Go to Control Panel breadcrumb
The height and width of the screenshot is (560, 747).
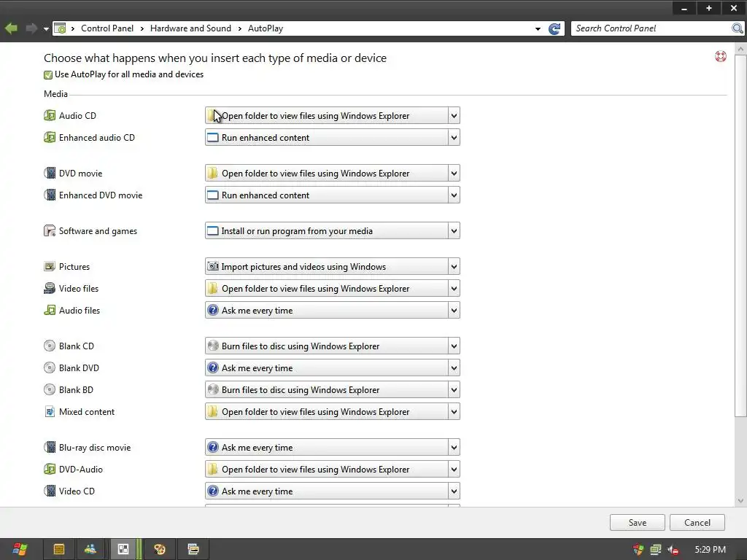tap(107, 28)
